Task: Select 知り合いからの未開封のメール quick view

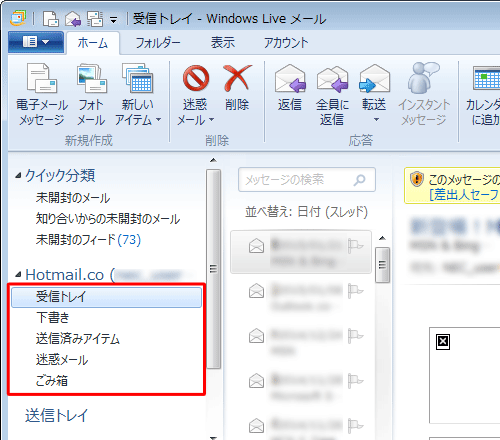Action: [108, 219]
